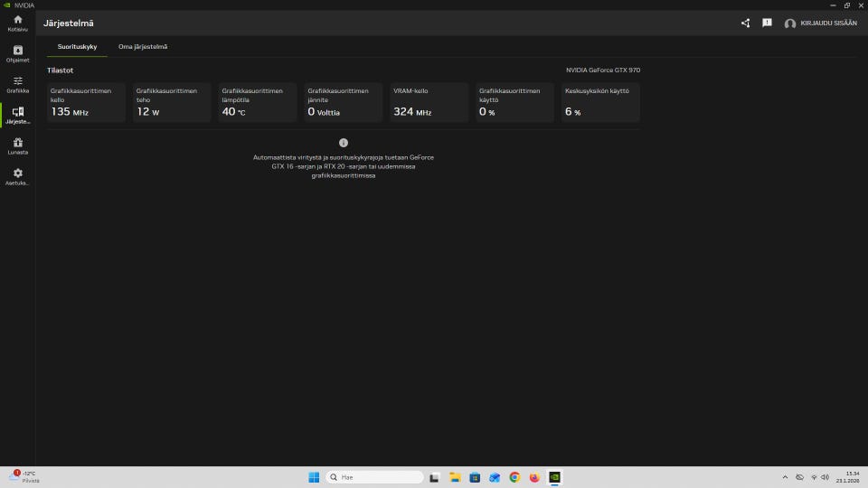Expand the system tray hidden icons chevron
Screen dimensions: 868x488
click(784, 477)
